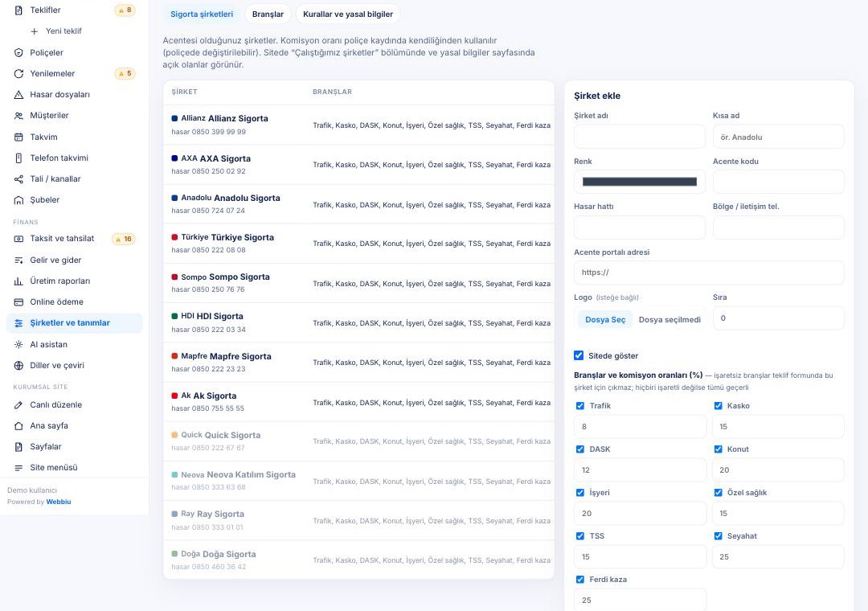Click the Tali / kanallar share icon

click(18, 179)
